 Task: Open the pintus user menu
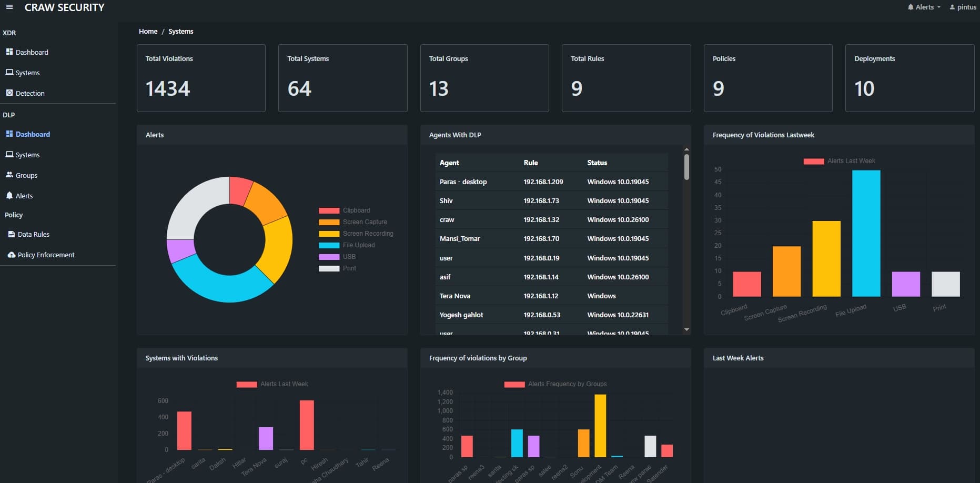click(x=963, y=7)
